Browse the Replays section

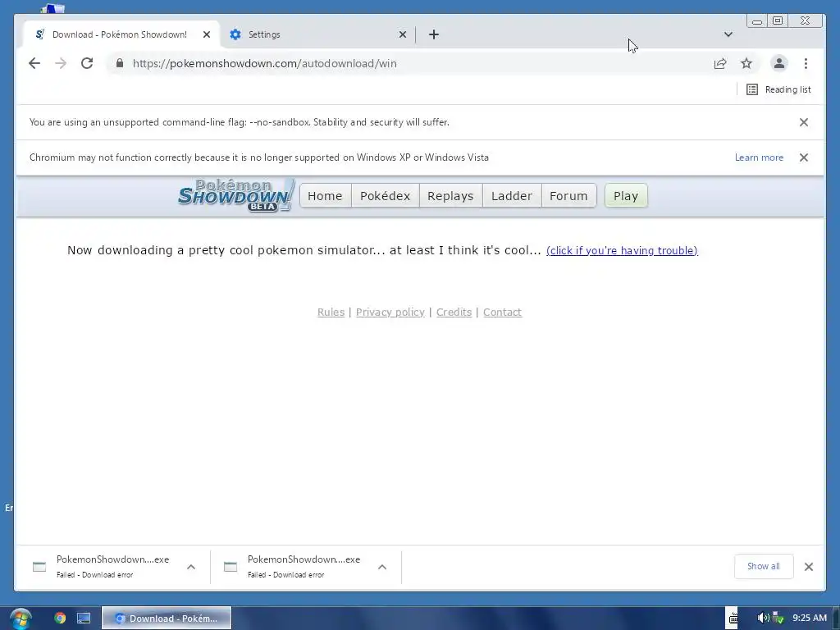[x=450, y=196]
